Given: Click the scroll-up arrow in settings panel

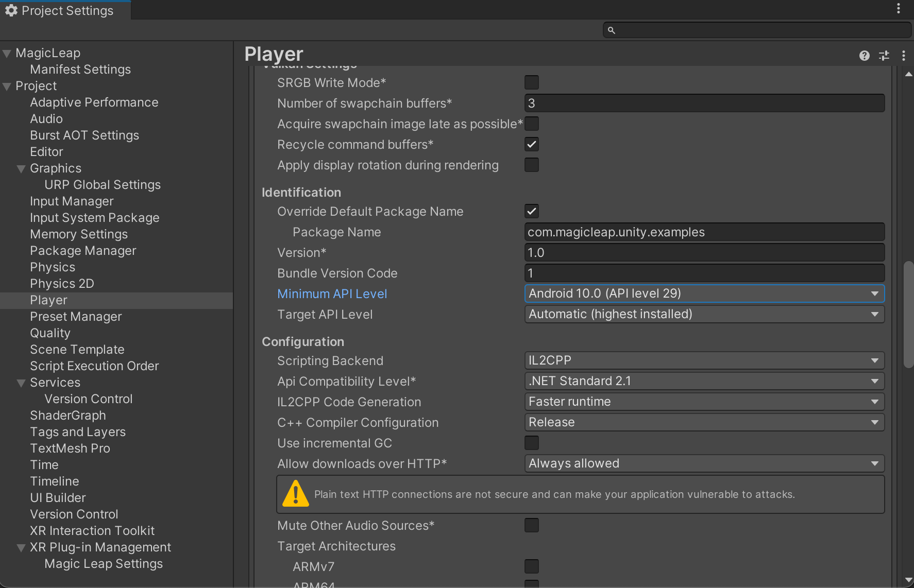Looking at the screenshot, I should (x=909, y=75).
